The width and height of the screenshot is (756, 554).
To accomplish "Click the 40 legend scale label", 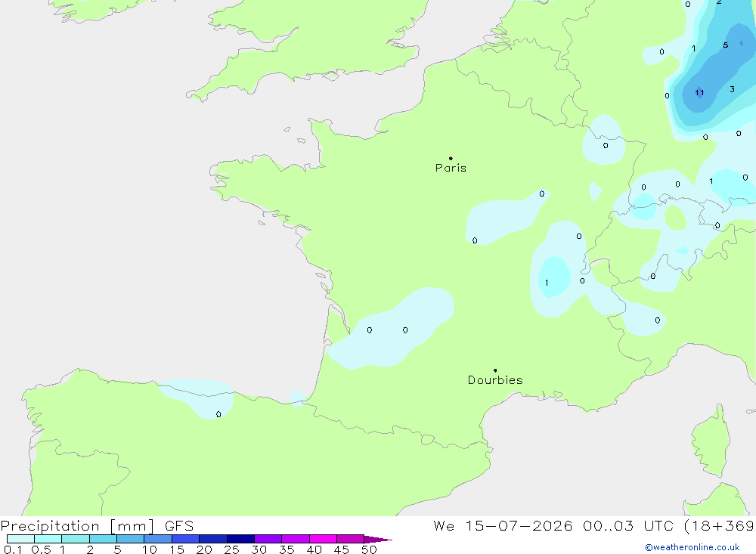I will (314, 549).
